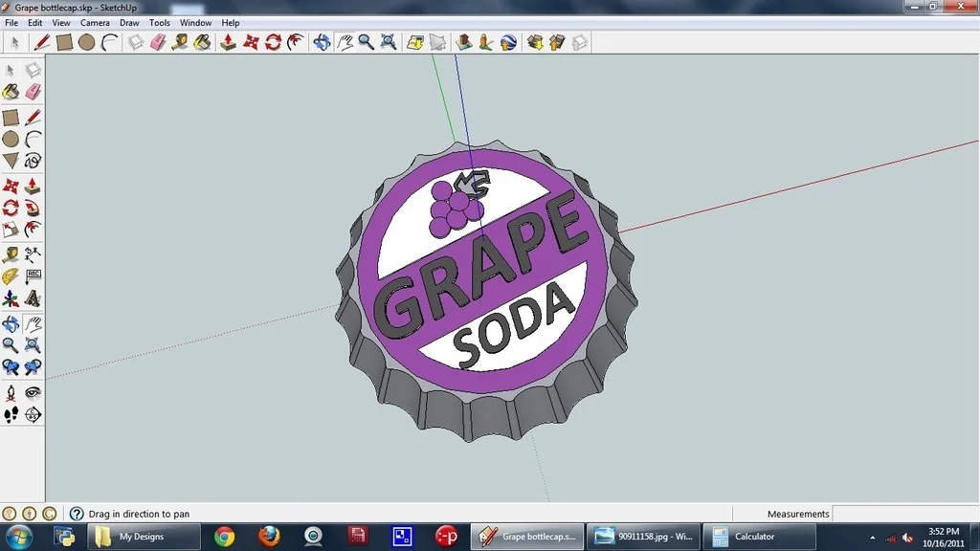Open Get Models from 3D Warehouse
The width and height of the screenshot is (980, 551).
[x=535, y=42]
